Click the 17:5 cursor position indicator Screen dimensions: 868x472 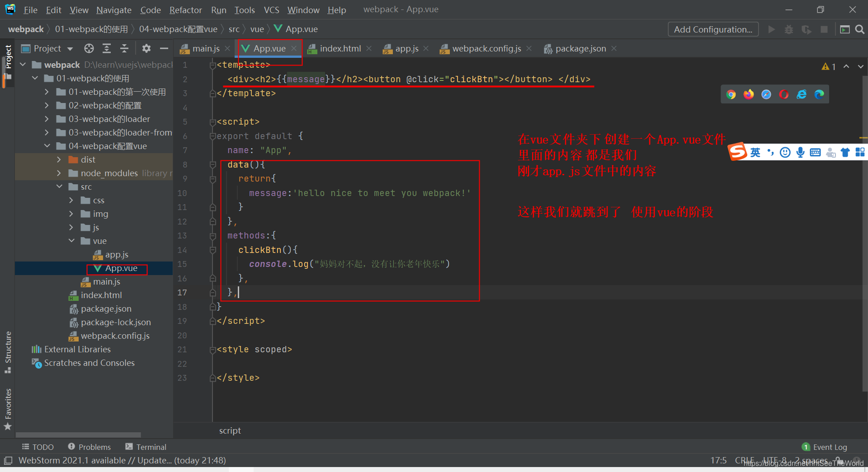(x=718, y=460)
